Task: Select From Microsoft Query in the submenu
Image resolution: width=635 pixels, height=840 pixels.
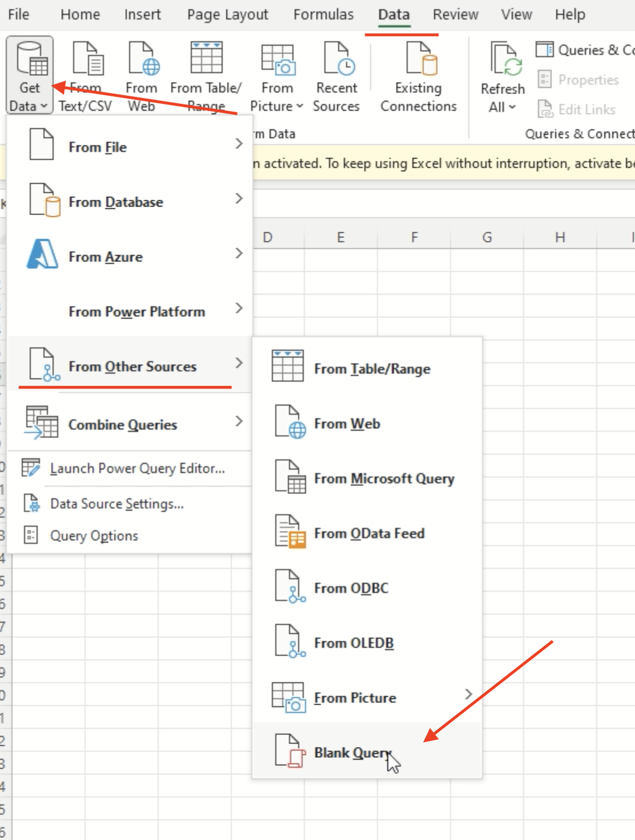Action: pyautogui.click(x=384, y=478)
